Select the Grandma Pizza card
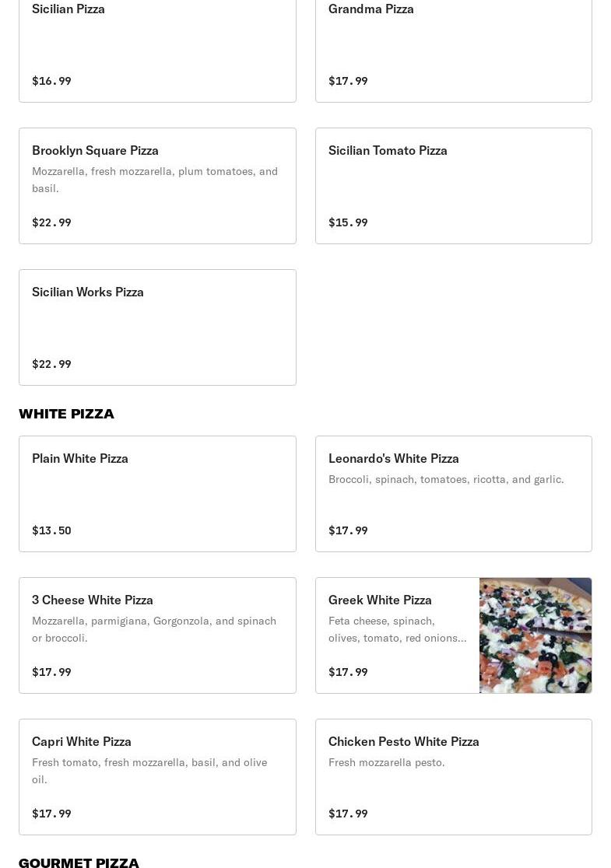The width and height of the screenshot is (611, 868). (x=453, y=47)
